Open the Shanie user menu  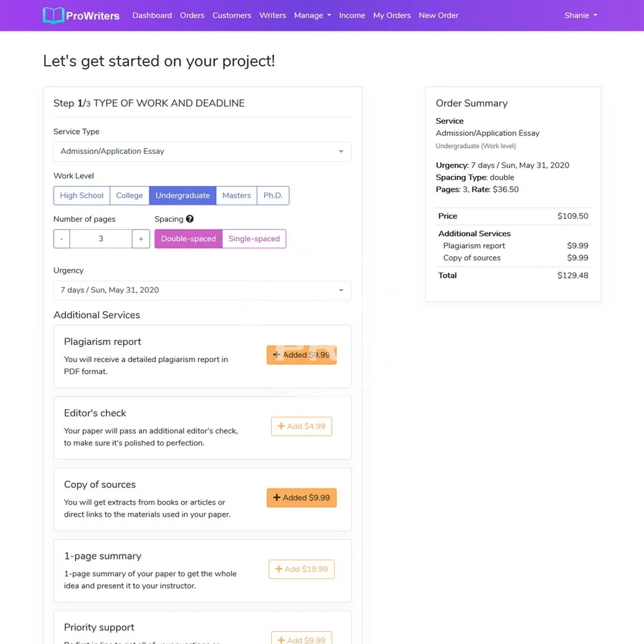click(x=580, y=16)
